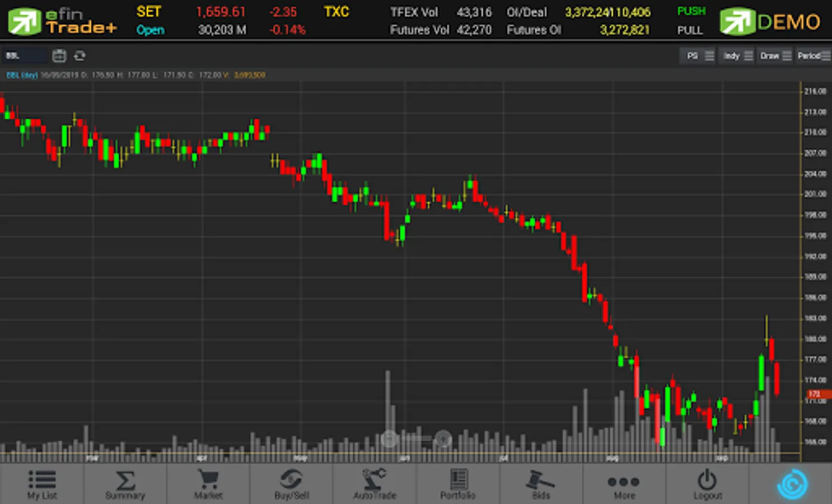
Task: Open the Draw tools menu
Action: click(775, 55)
